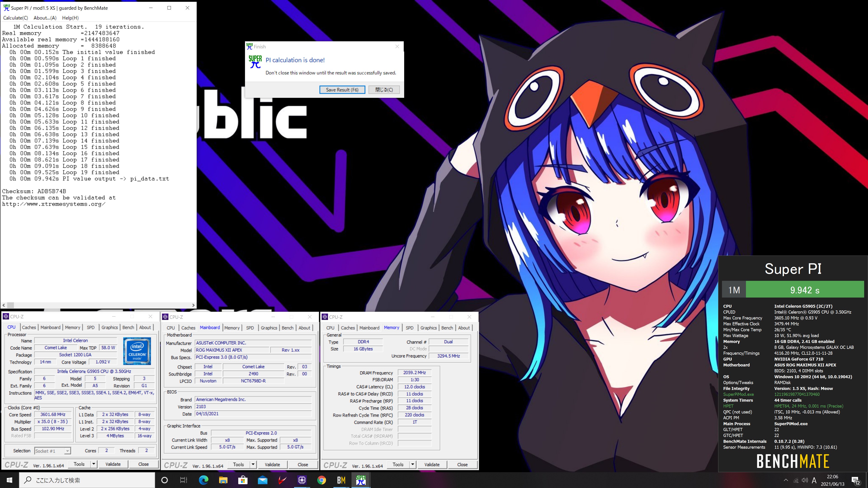Click the taskbar search box
This screenshot has height=488, width=868.
pos(87,480)
